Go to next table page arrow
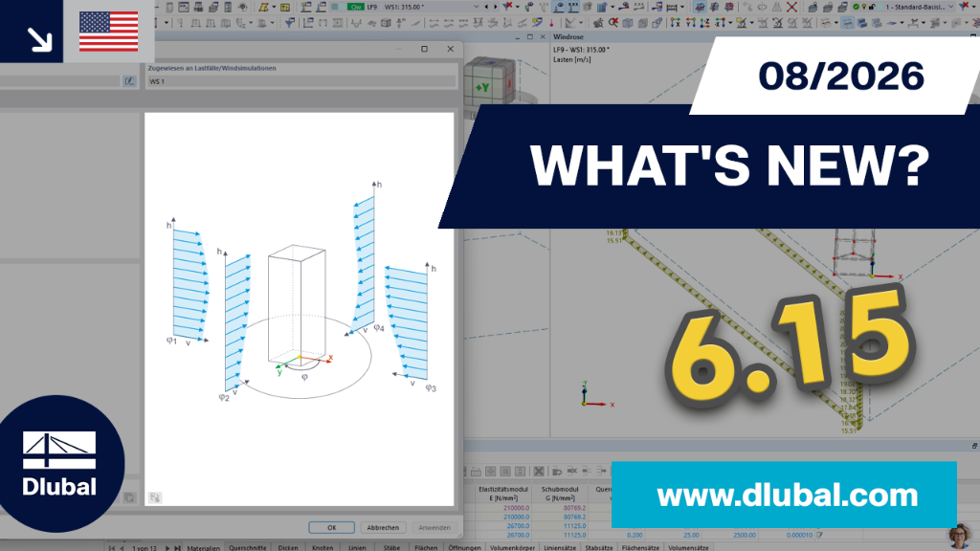This screenshot has height=551, width=980. pyautogui.click(x=167, y=548)
